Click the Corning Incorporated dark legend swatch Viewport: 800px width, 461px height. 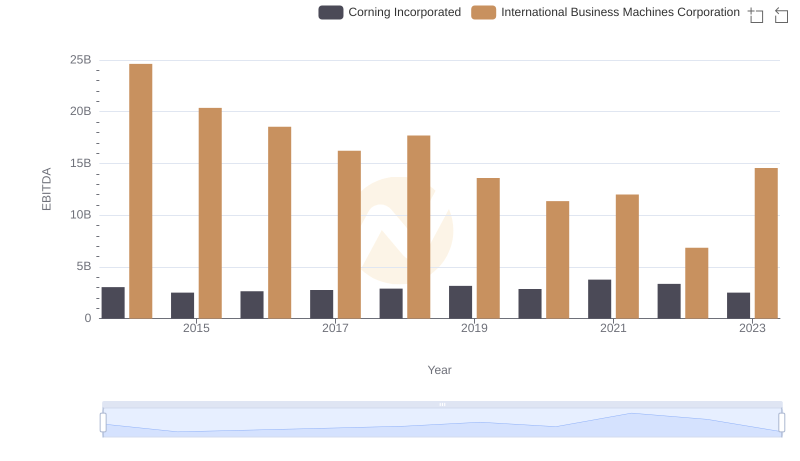pyautogui.click(x=331, y=12)
